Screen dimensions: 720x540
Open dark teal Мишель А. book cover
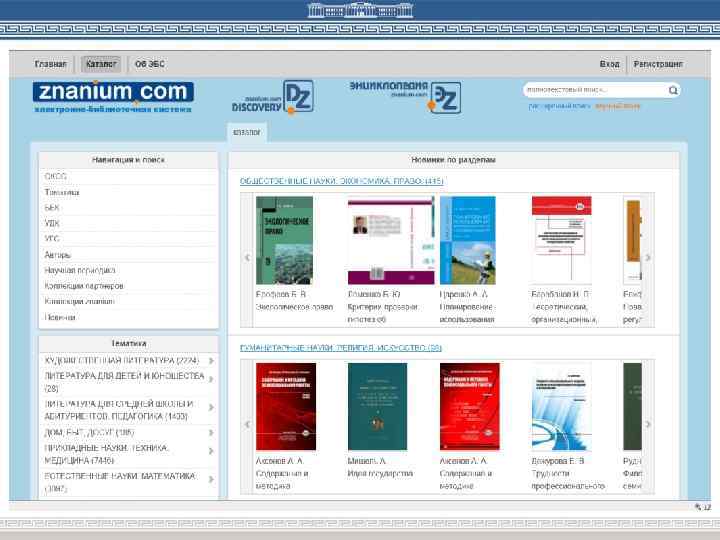pyautogui.click(x=377, y=406)
